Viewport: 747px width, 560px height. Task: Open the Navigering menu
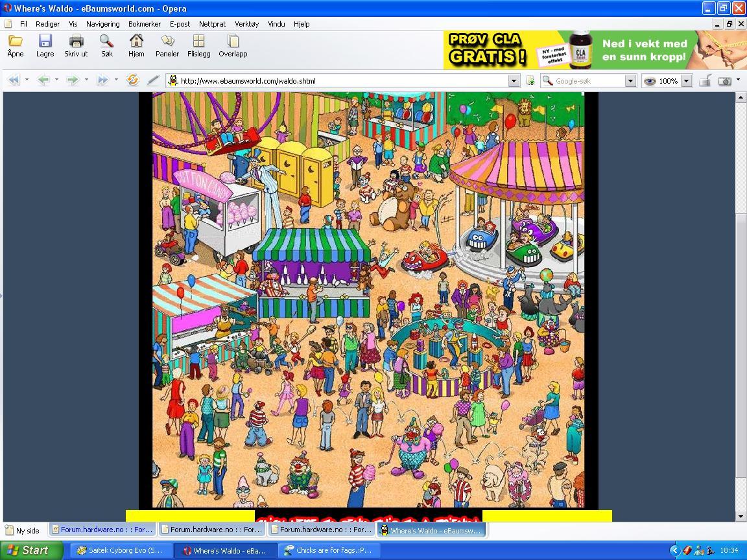[x=103, y=24]
